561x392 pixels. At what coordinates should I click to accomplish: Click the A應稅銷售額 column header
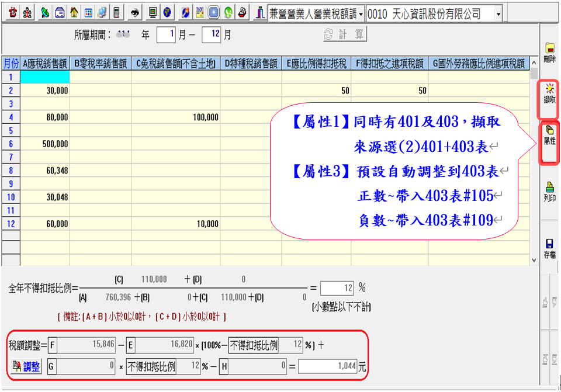(45, 63)
